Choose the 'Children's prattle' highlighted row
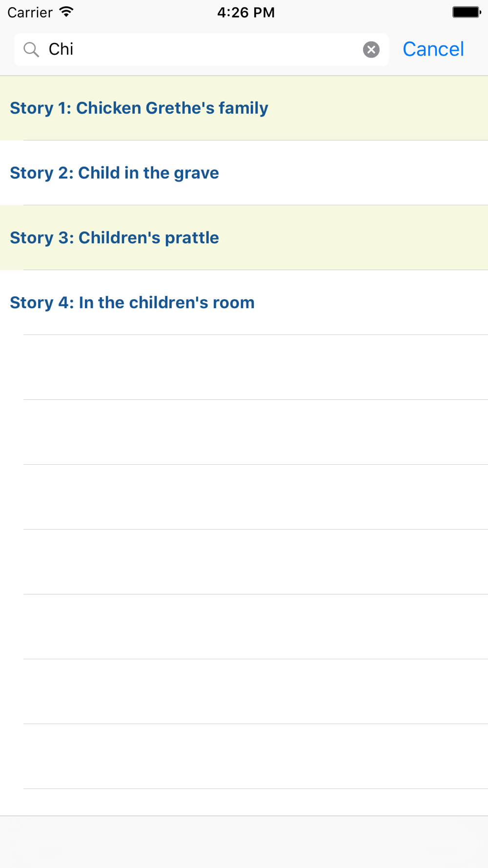 [244, 238]
